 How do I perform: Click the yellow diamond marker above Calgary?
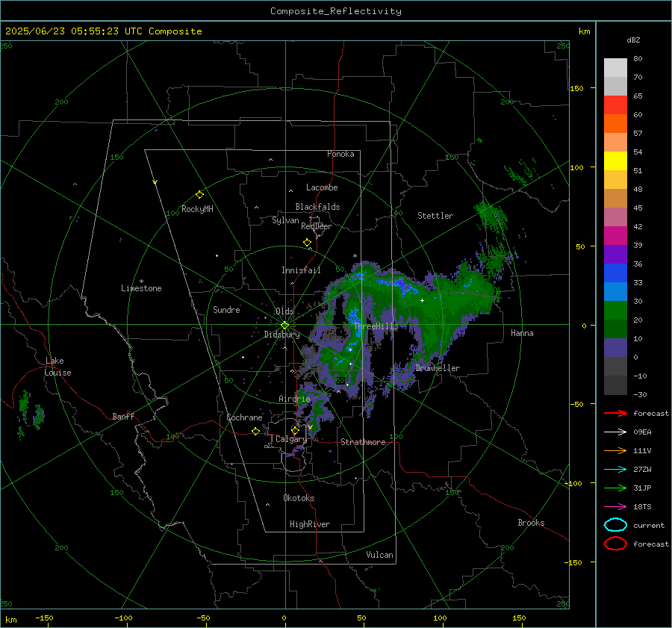point(295,430)
